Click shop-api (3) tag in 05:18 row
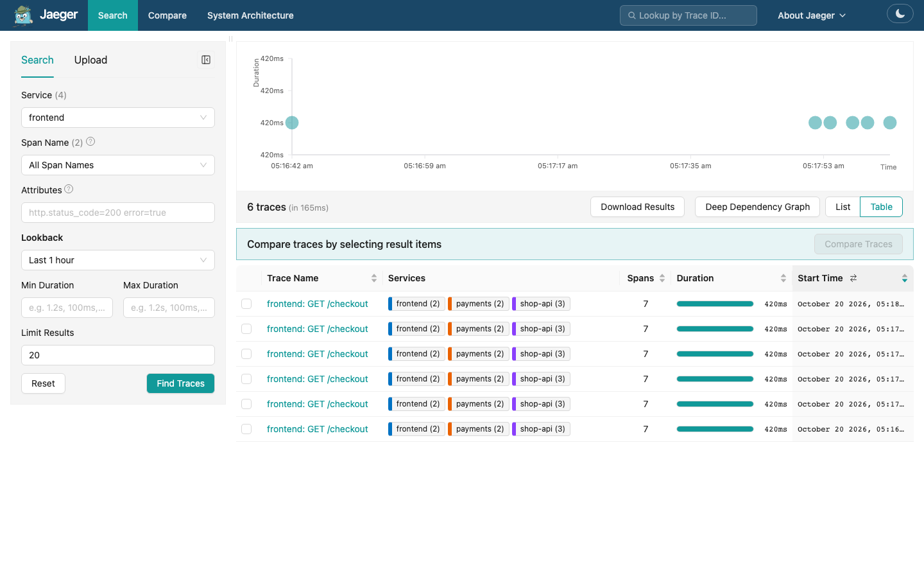Image resolution: width=924 pixels, height=578 pixels. click(542, 304)
